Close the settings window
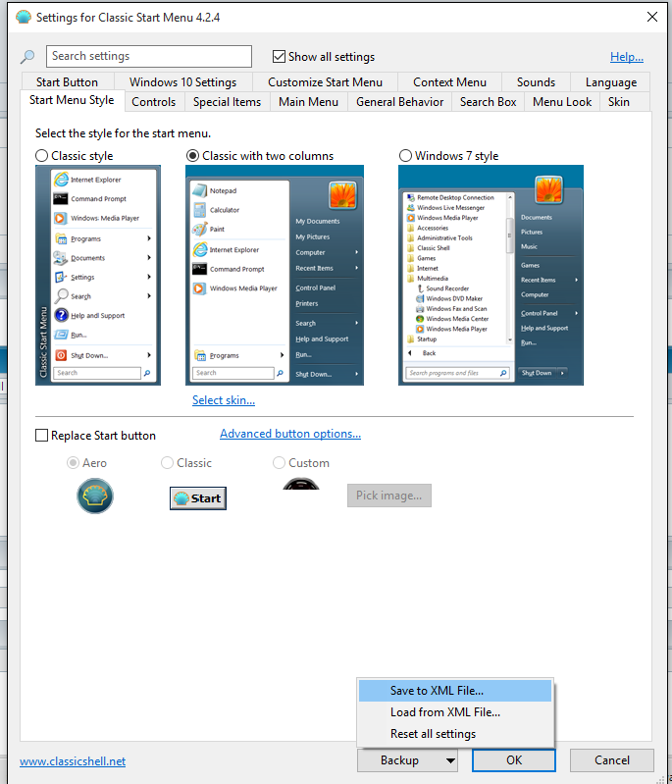The width and height of the screenshot is (672, 784). [652, 17]
